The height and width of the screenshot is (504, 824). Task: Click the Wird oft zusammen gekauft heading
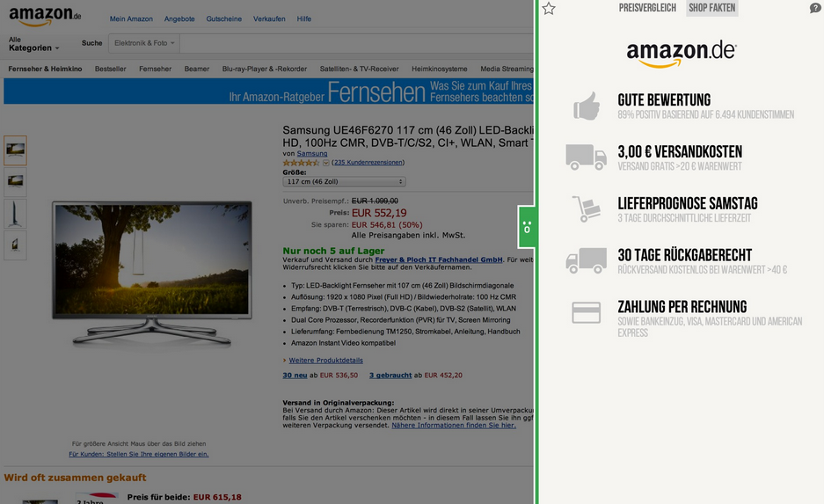click(x=75, y=478)
